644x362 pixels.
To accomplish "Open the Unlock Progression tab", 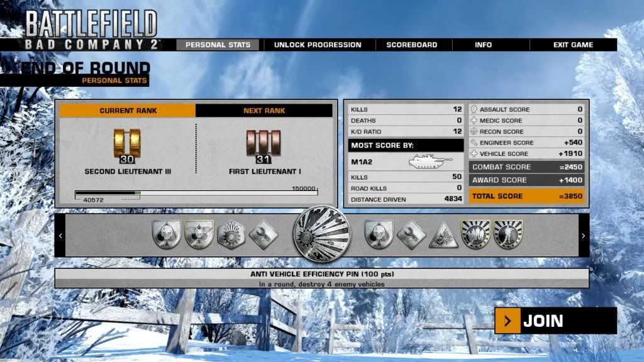I will (x=318, y=45).
